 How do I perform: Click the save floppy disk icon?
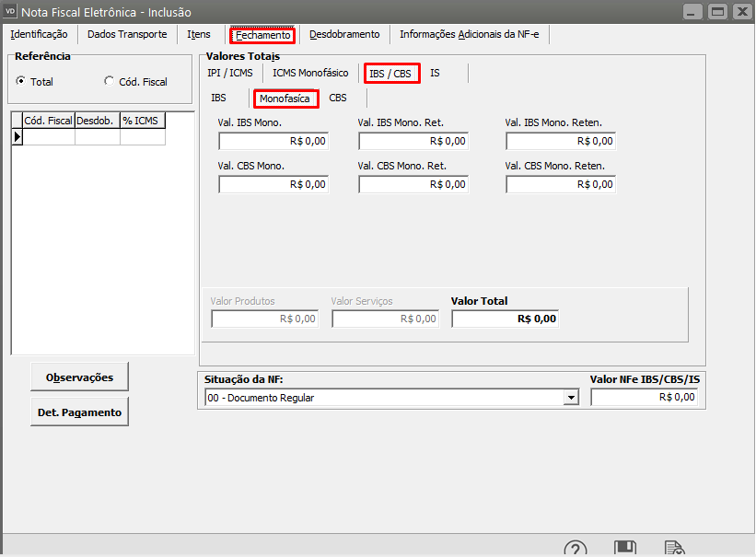point(625,550)
